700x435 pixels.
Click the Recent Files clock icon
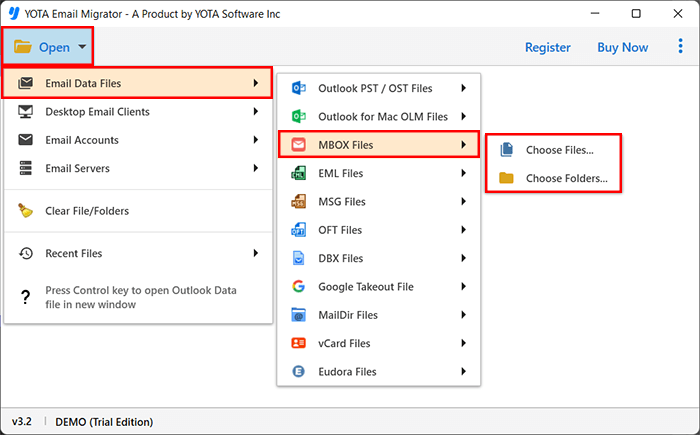click(x=25, y=253)
